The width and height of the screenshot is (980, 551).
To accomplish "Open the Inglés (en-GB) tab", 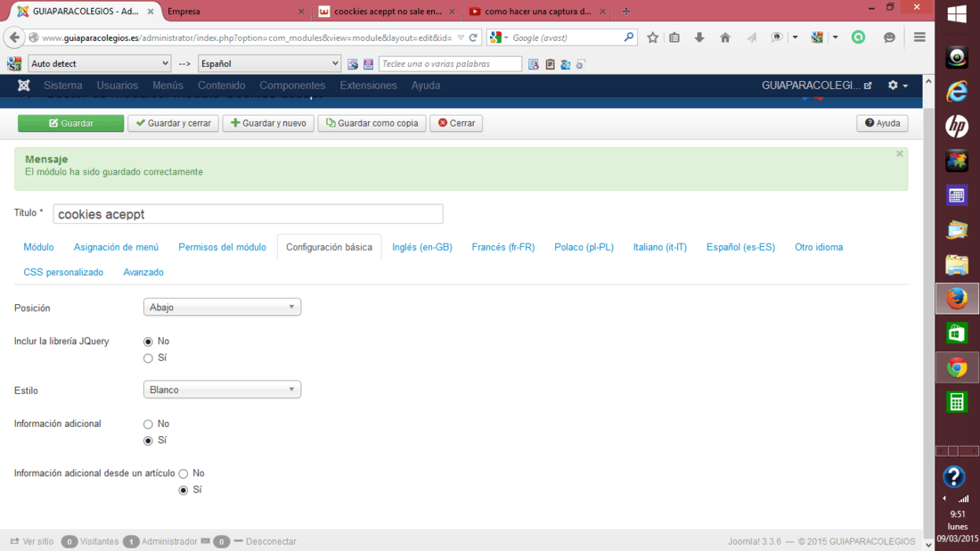I will point(422,247).
